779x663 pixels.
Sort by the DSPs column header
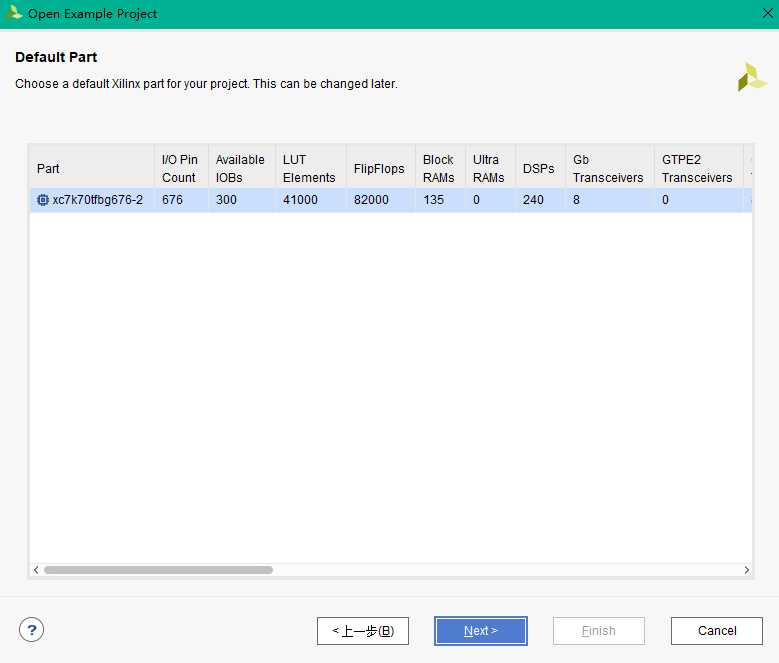coord(541,168)
